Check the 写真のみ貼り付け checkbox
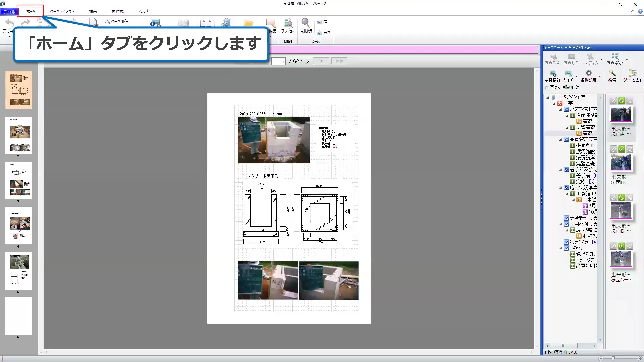Screen dimensions: 644x362 (x=547, y=87)
